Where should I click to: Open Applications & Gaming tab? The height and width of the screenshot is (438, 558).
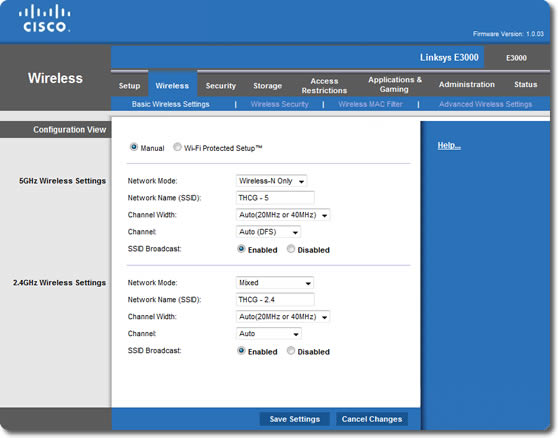point(395,85)
